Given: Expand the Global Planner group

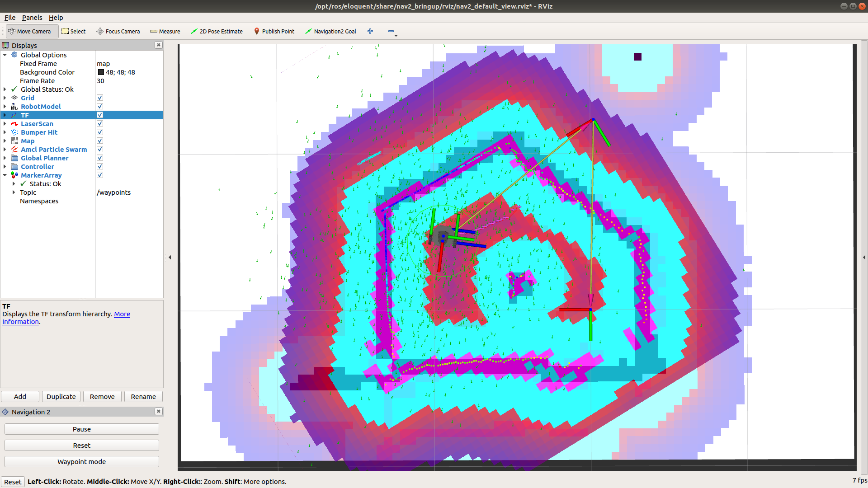Looking at the screenshot, I should pos(5,158).
